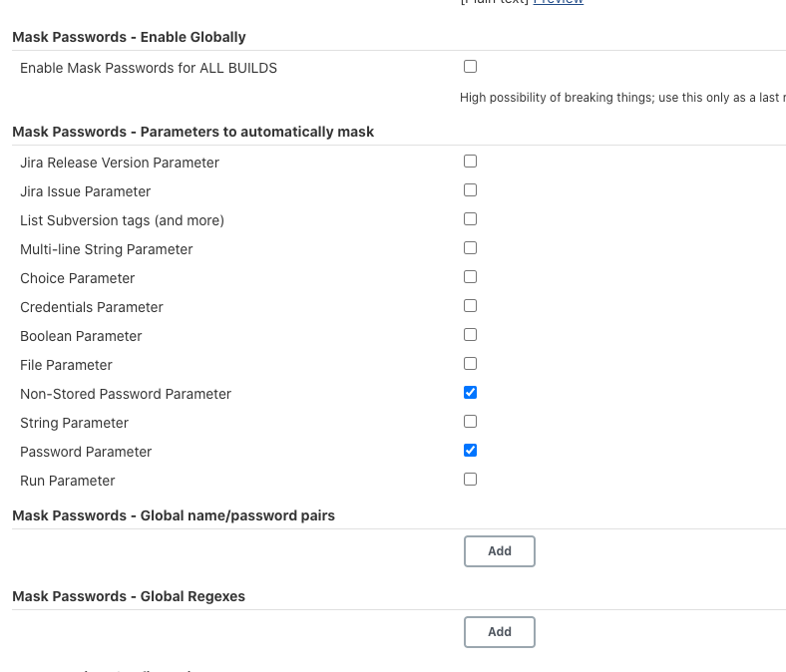The width and height of the screenshot is (786, 672).
Task: Select the Choice Parameter checkbox
Action: click(x=471, y=277)
